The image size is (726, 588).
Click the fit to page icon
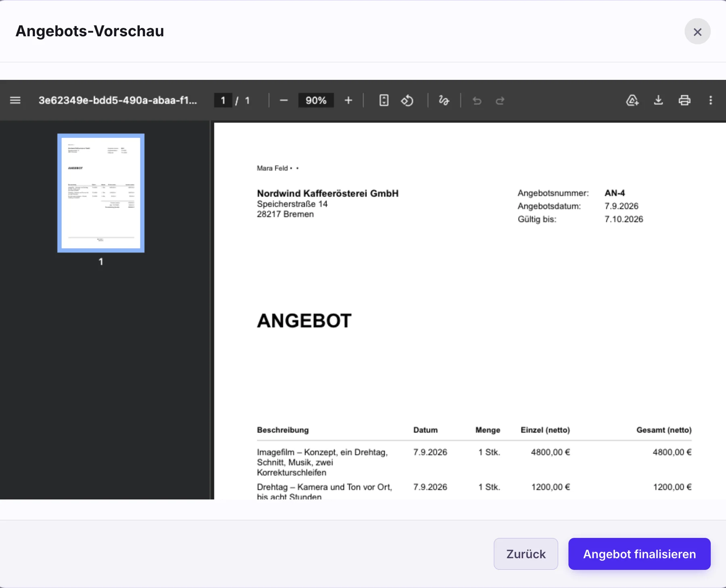(x=384, y=100)
